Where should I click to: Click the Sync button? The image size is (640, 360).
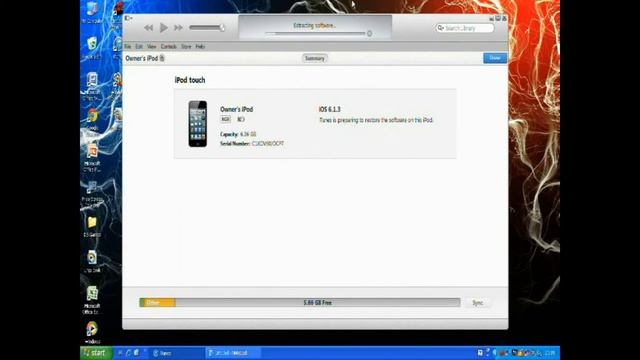pos(478,303)
